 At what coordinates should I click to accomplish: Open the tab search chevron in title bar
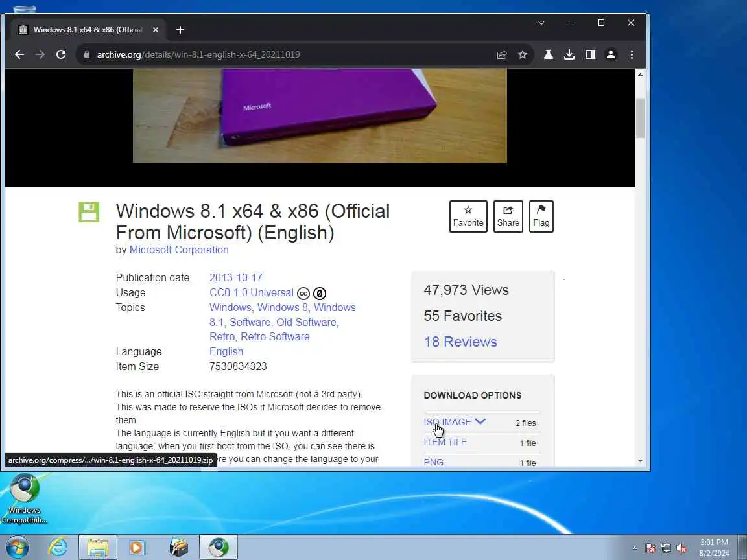(541, 23)
